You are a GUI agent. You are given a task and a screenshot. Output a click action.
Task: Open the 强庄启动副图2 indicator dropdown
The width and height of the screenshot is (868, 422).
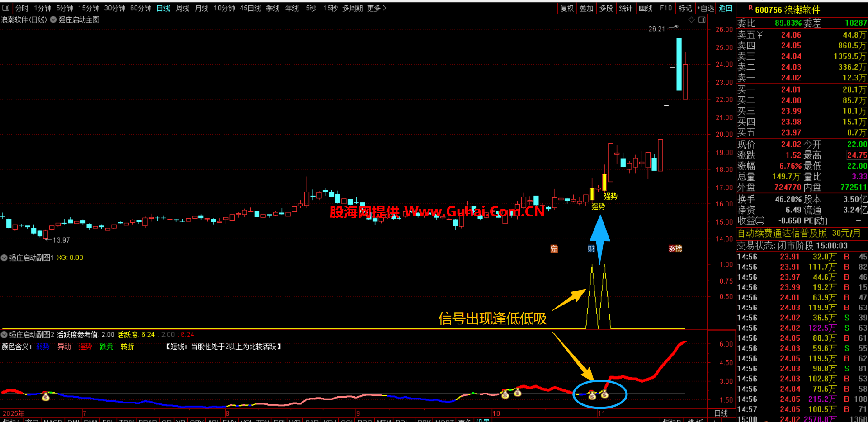pos(5,335)
